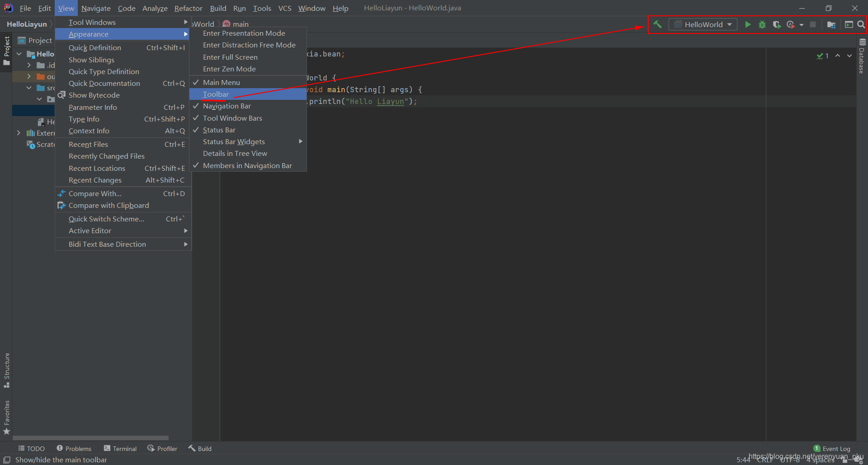Open the Build tool window
Image resolution: width=868 pixels, height=465 pixels.
(200, 448)
